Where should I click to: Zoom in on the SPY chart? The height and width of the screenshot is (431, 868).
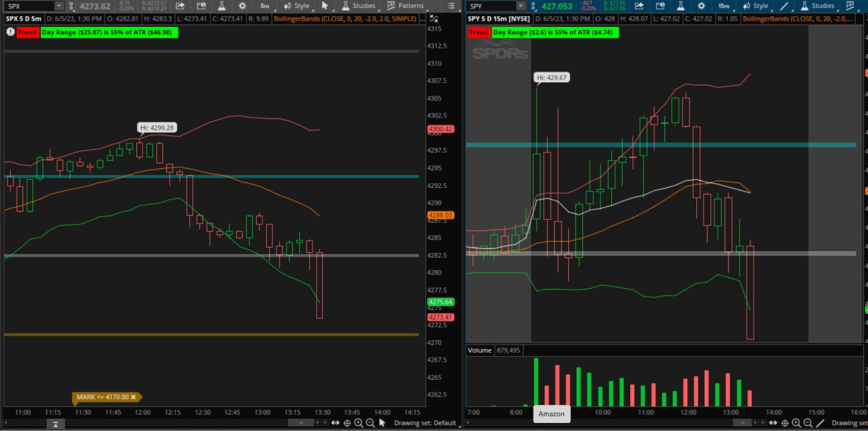[796, 423]
